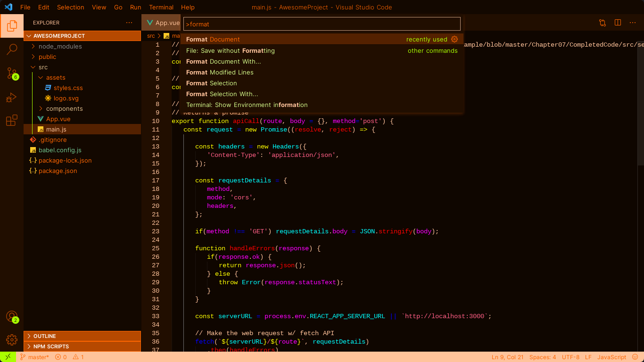This screenshot has width=644, height=362.
Task: Open the Extensions view
Action: (x=12, y=121)
